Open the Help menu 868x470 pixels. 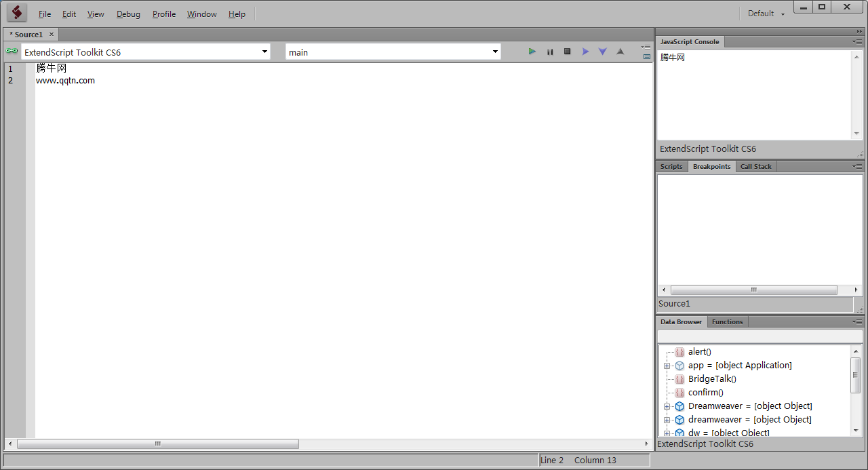coord(237,14)
